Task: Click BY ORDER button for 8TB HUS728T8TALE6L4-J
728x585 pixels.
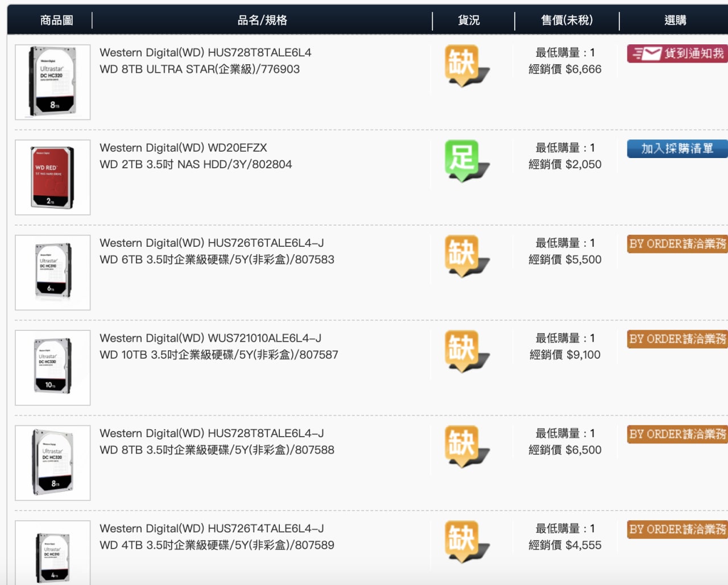Action: coord(677,434)
